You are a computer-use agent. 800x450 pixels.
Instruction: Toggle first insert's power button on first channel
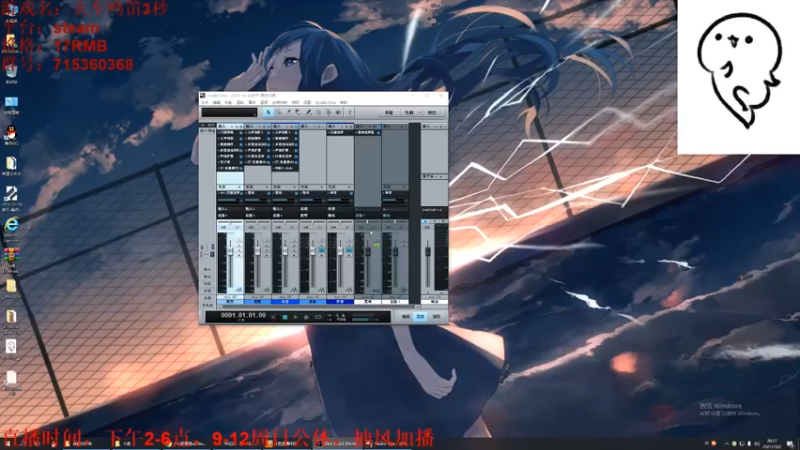(x=241, y=133)
